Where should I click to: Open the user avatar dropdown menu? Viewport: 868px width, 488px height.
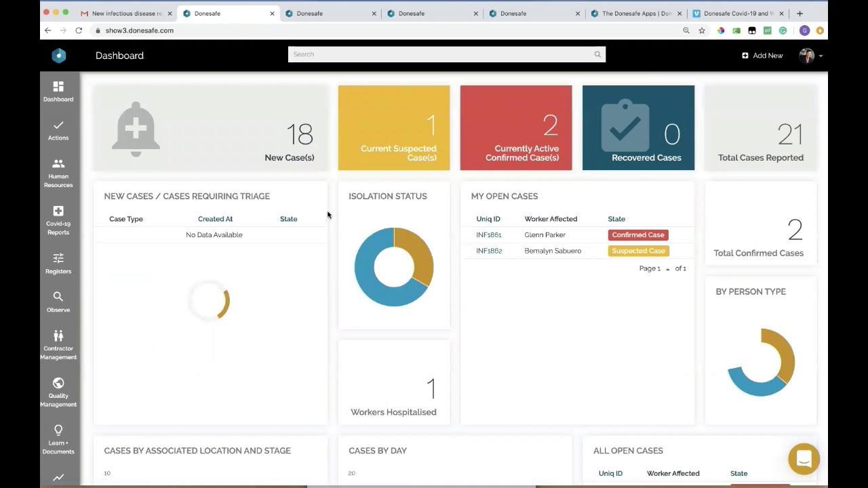point(810,56)
